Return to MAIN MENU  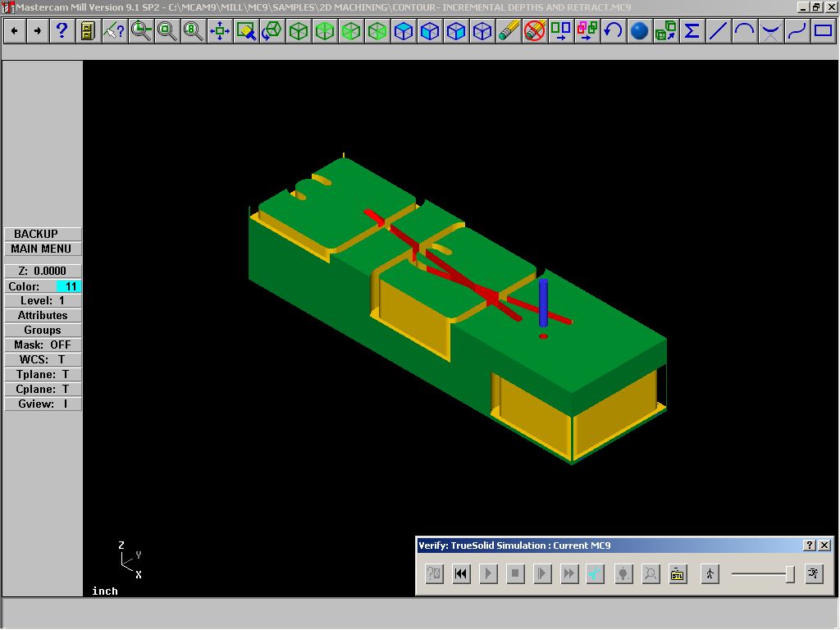click(x=43, y=249)
